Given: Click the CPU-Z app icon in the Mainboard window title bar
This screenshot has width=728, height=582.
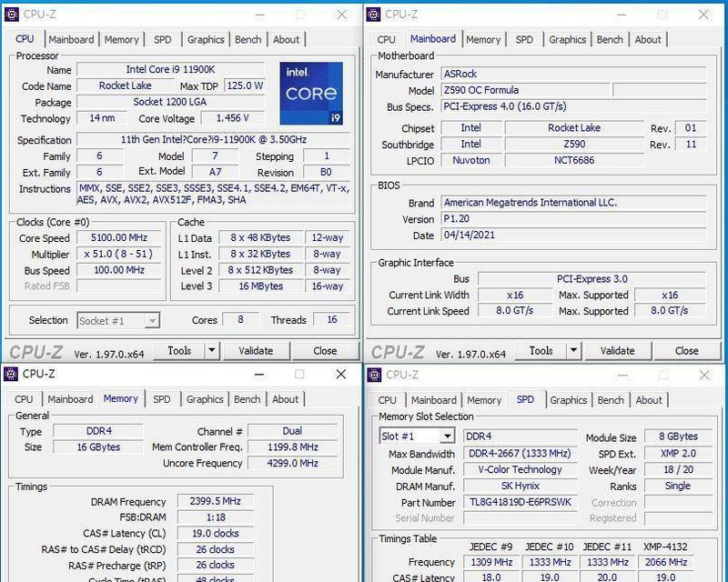Looking at the screenshot, I should [x=373, y=15].
